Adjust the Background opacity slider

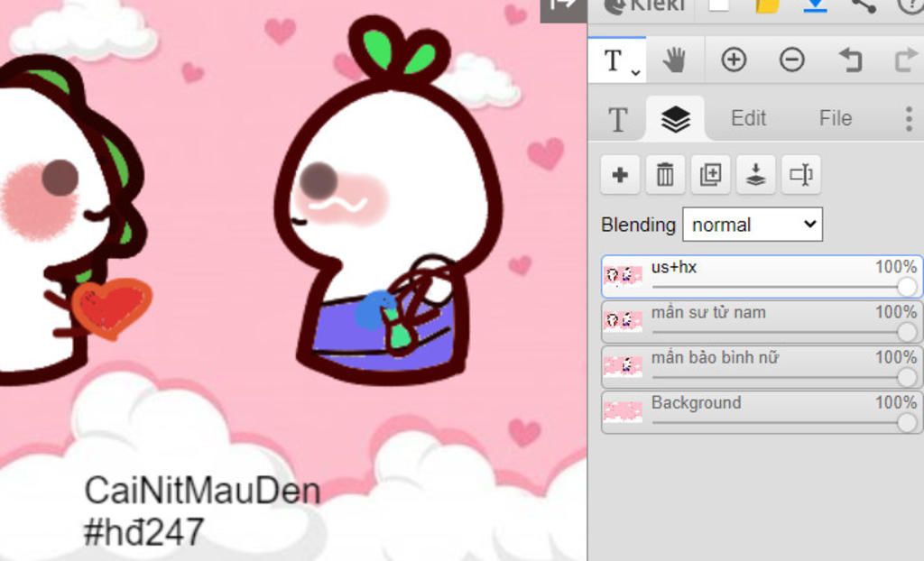pyautogui.click(x=784, y=422)
